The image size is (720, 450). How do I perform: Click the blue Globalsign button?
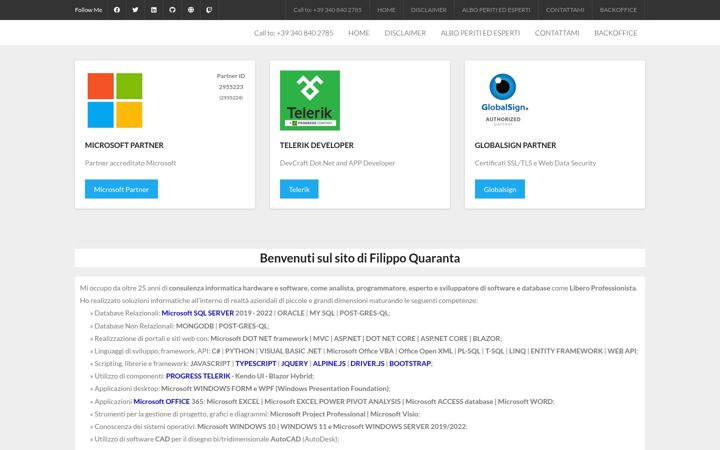coord(500,189)
